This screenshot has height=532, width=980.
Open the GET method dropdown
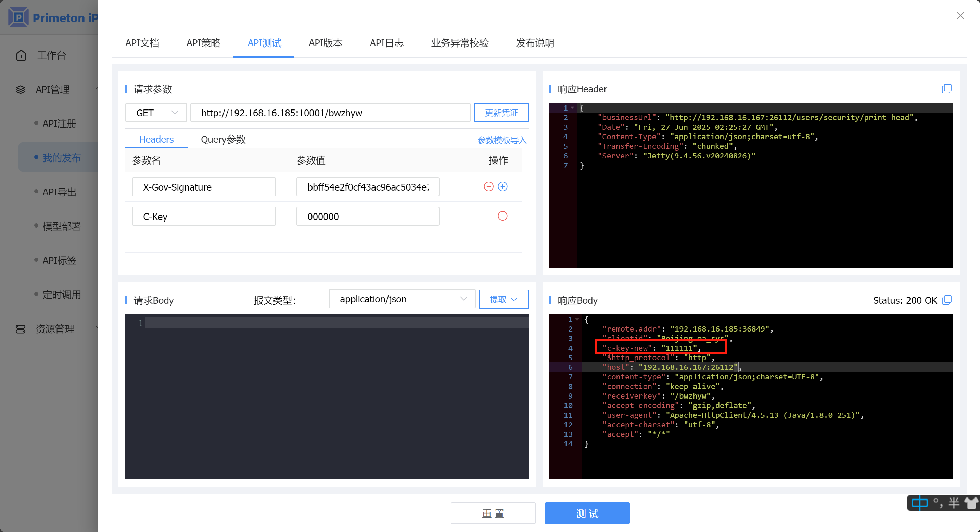pos(156,113)
